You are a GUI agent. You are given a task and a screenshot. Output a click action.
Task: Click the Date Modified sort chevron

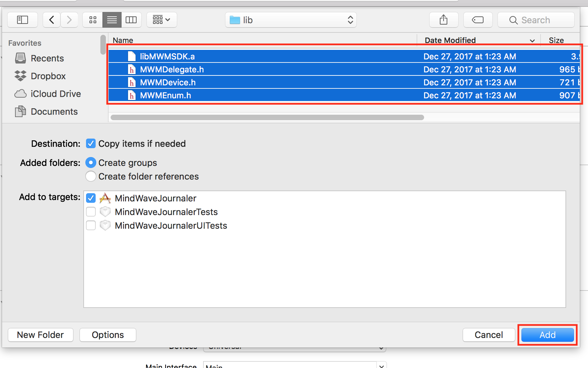click(532, 40)
